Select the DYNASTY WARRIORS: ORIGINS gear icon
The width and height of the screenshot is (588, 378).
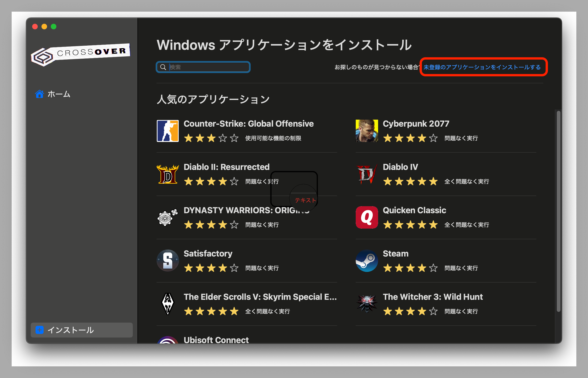point(167,217)
